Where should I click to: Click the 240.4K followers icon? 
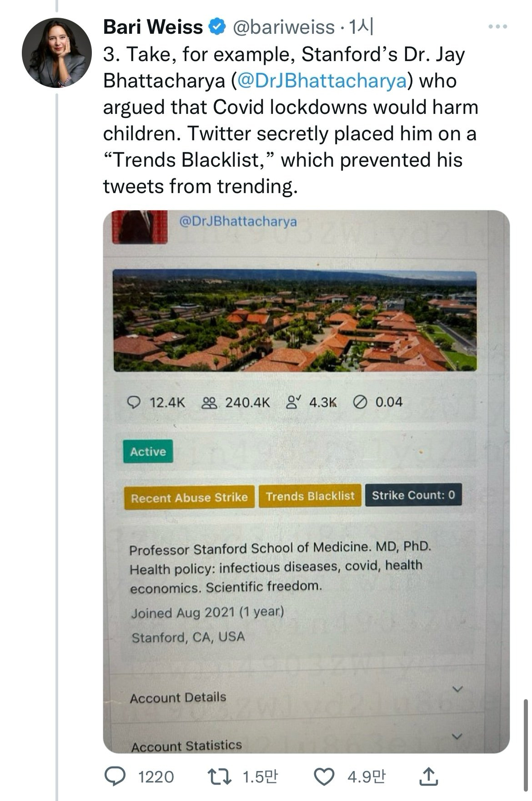pos(209,402)
